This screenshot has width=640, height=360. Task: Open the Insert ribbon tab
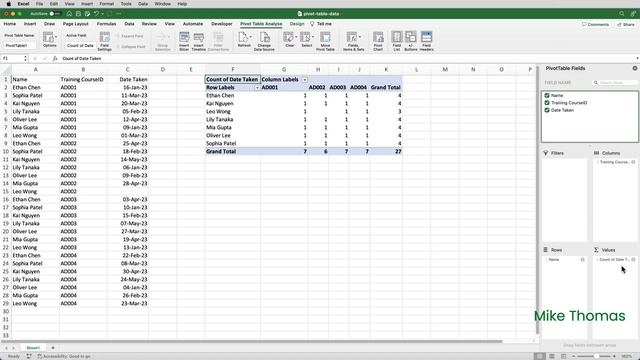(30, 24)
